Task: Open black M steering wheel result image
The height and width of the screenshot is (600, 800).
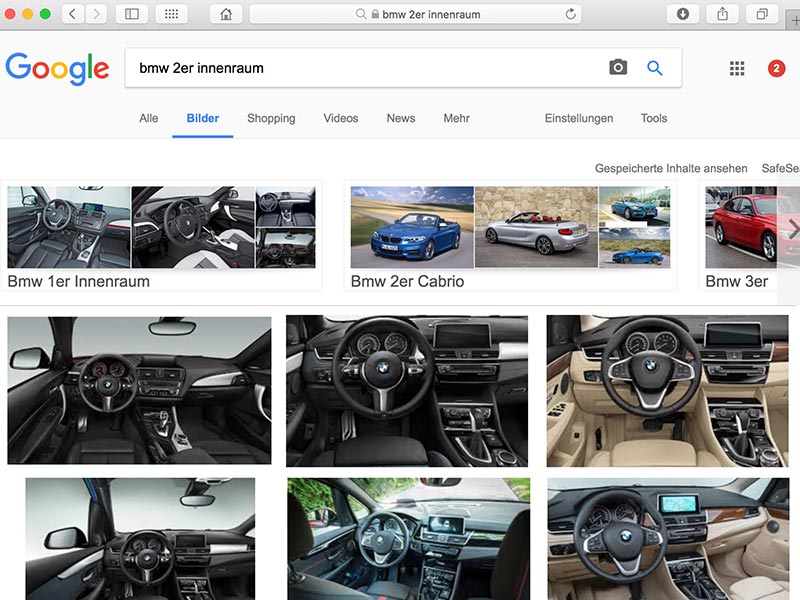Action: (x=407, y=391)
